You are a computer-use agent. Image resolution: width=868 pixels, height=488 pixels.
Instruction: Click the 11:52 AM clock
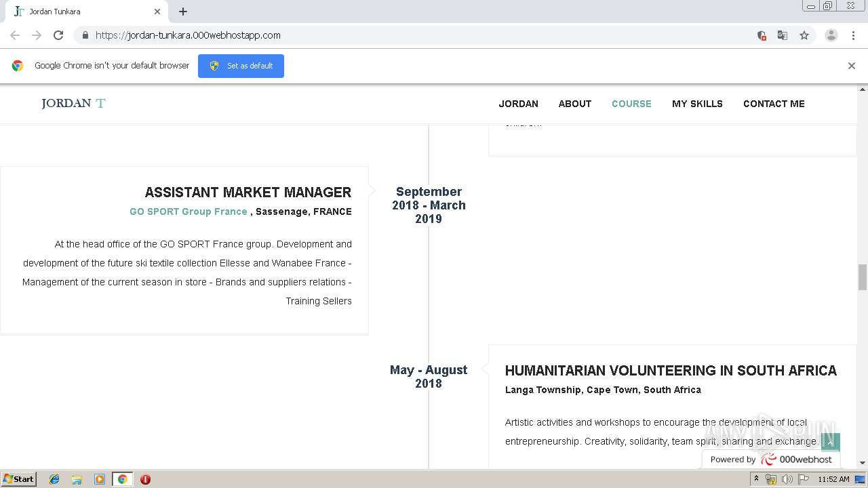833,479
